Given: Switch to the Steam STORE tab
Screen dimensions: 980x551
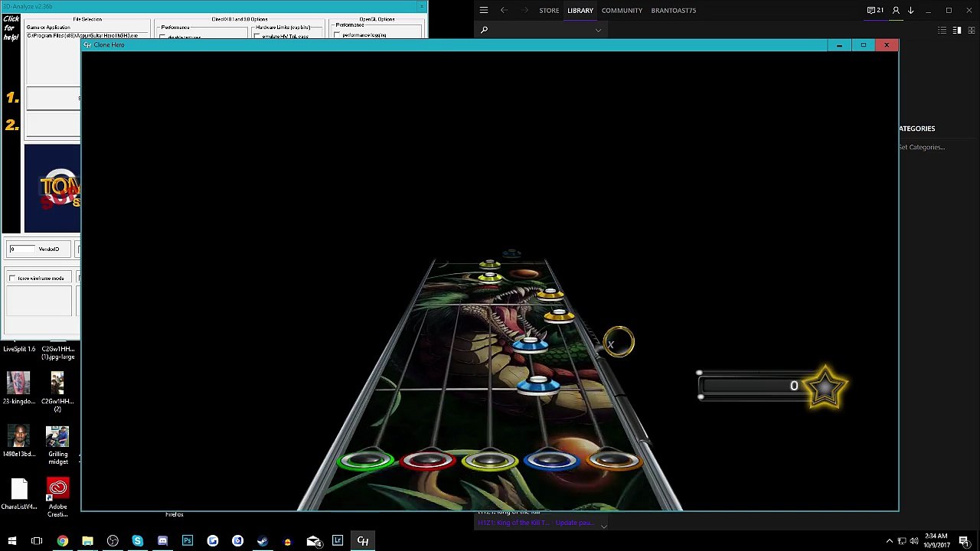Looking at the screenshot, I should [549, 11].
